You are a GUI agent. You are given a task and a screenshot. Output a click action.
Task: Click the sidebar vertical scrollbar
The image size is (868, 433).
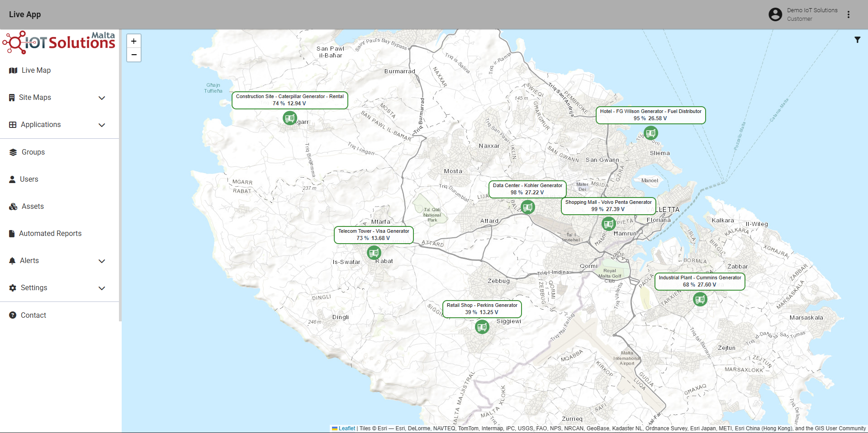click(x=120, y=176)
